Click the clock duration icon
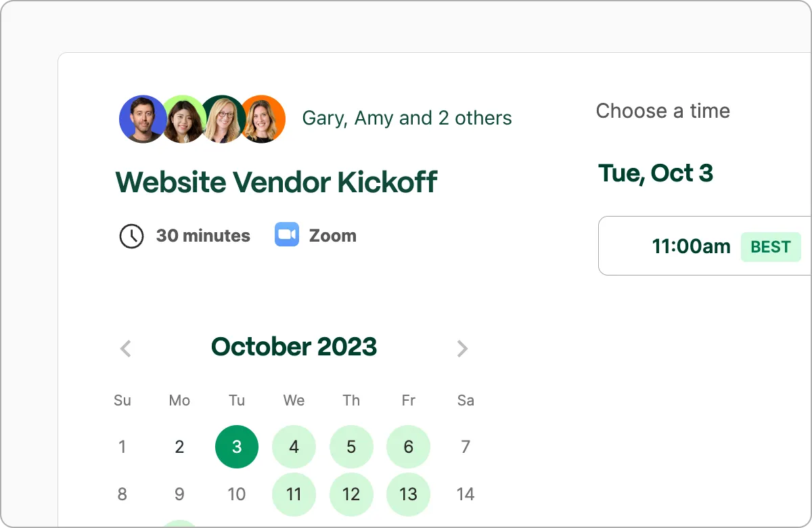Viewport: 812px width, 528px height. coord(131,236)
